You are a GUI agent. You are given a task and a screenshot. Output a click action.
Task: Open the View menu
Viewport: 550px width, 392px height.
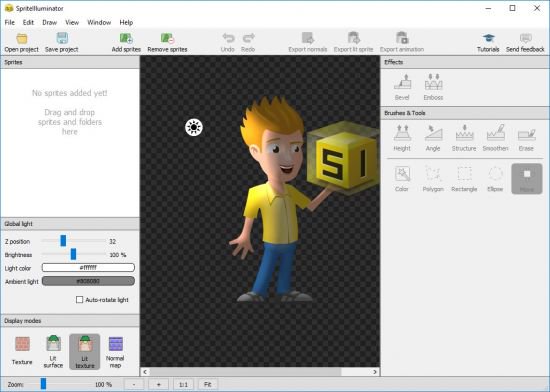(72, 22)
